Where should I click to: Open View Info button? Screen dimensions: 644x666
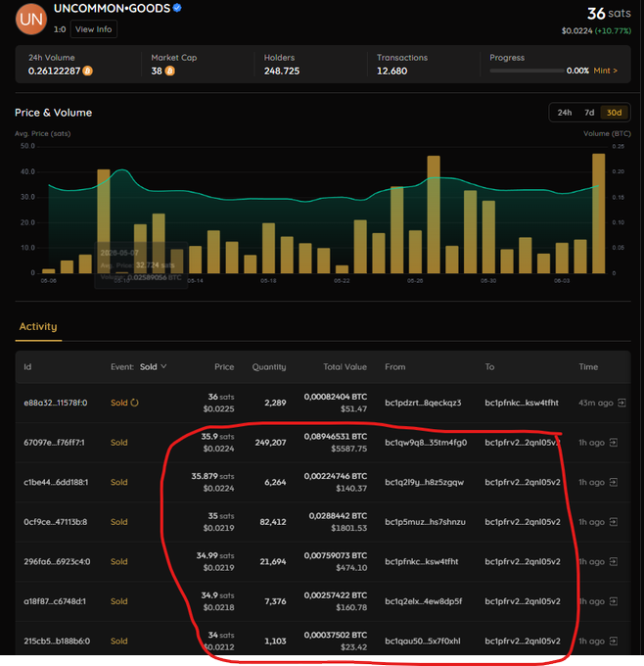coord(93,29)
